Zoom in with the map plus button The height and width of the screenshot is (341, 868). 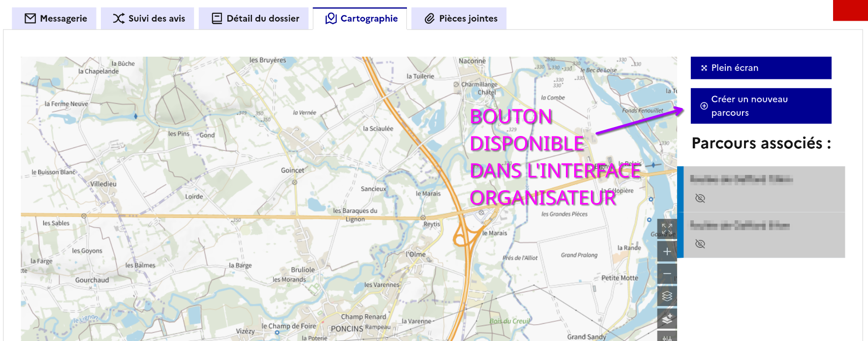point(667,252)
